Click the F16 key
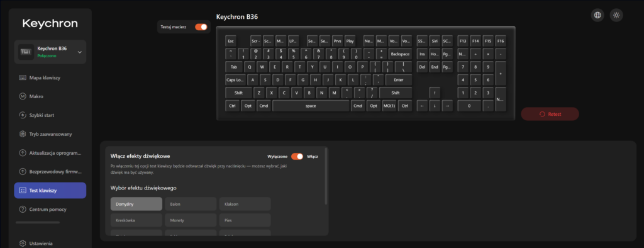The image size is (644, 248). [501, 41]
